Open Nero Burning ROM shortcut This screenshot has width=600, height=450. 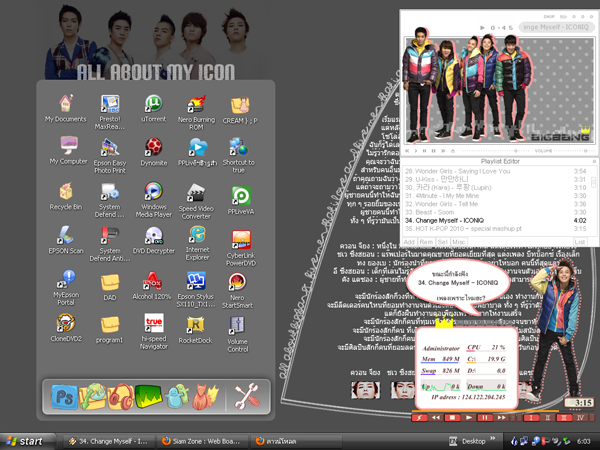coord(196,112)
